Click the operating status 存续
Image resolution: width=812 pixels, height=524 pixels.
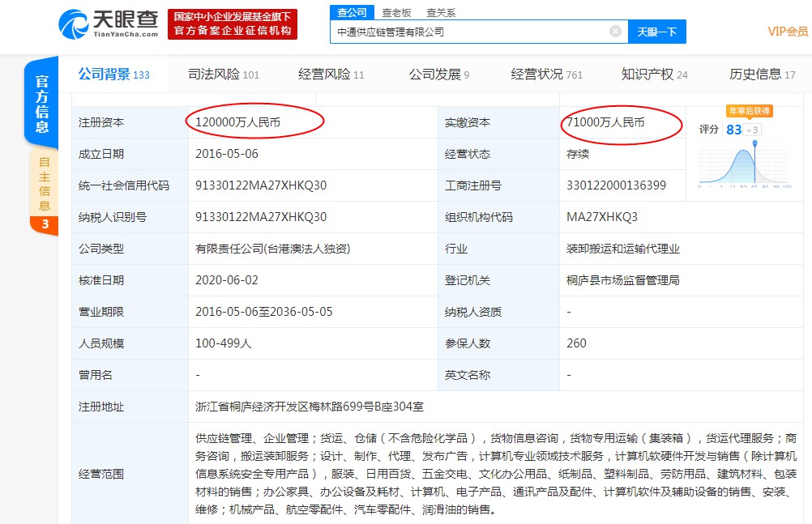[578, 154]
